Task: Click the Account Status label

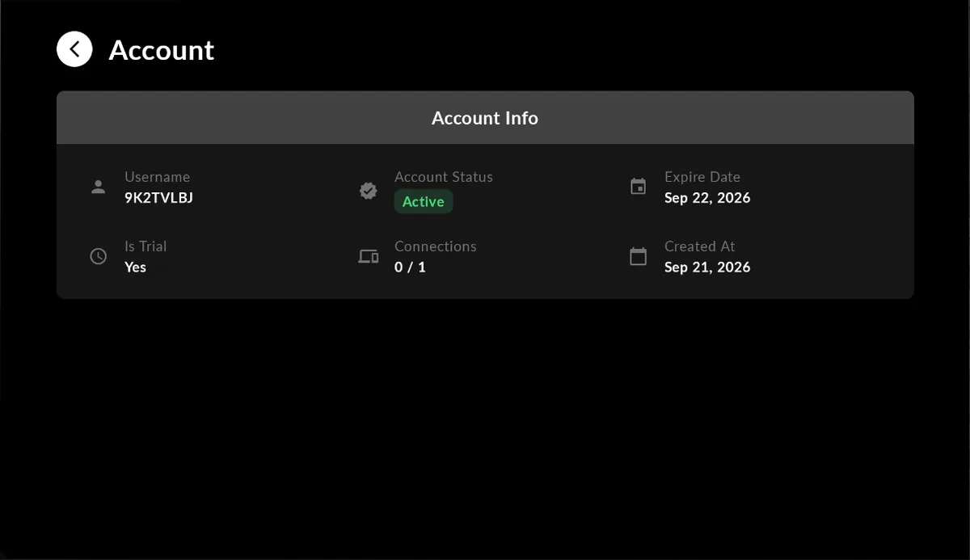Action: [x=444, y=177]
